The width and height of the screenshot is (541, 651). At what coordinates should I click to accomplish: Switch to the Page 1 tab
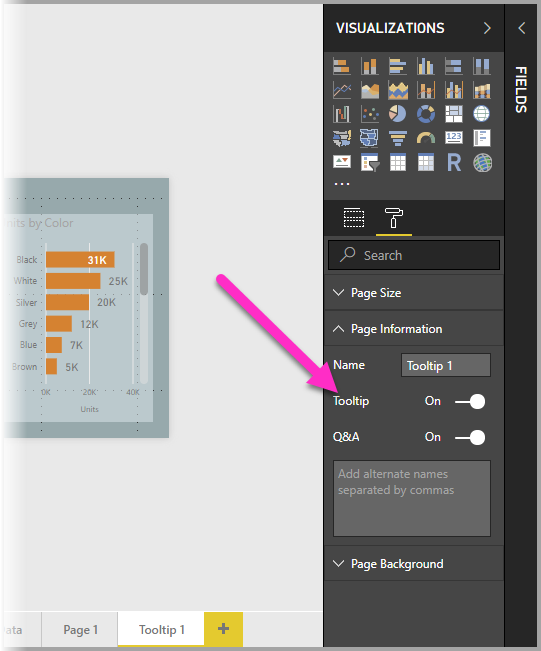tap(80, 630)
